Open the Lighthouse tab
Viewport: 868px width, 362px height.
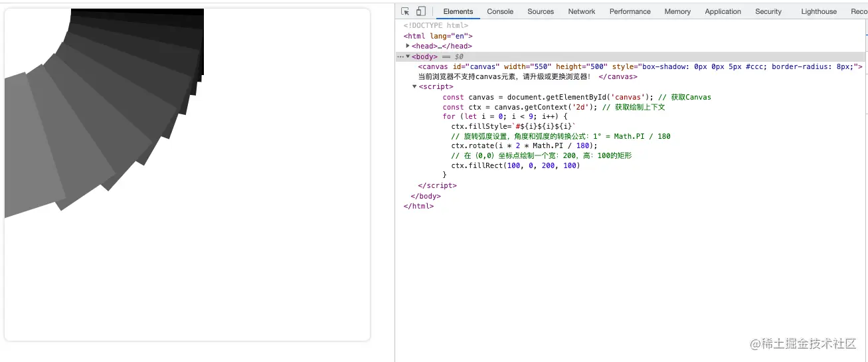pyautogui.click(x=819, y=11)
